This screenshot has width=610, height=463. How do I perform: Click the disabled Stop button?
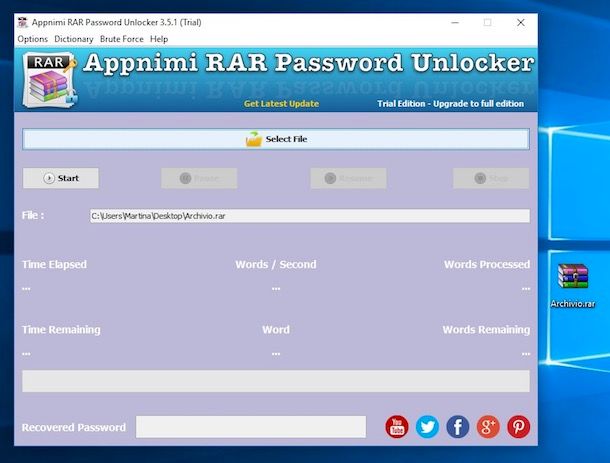point(491,178)
